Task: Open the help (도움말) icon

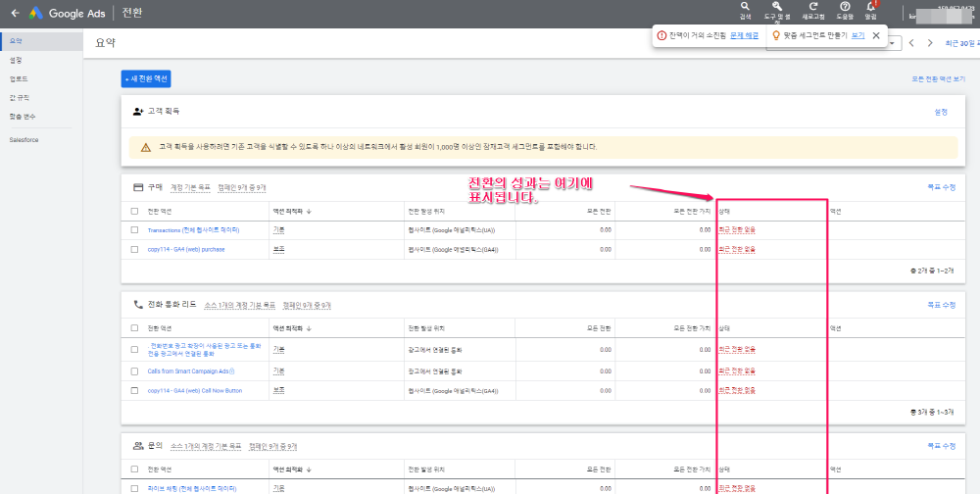Action: pyautogui.click(x=845, y=10)
